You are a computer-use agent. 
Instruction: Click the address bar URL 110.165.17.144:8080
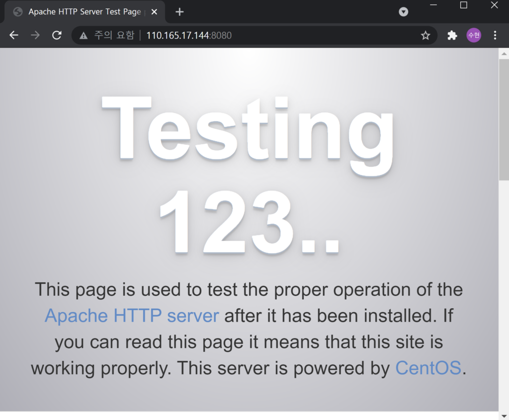189,35
